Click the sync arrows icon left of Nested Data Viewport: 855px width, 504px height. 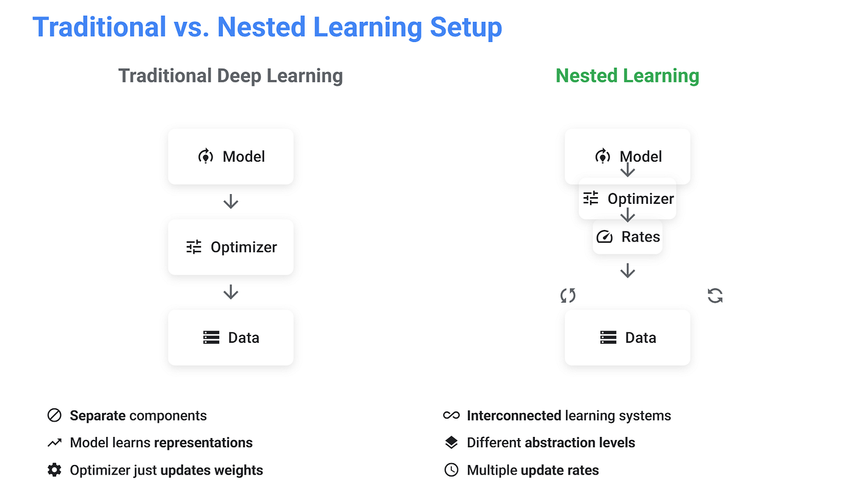point(568,296)
